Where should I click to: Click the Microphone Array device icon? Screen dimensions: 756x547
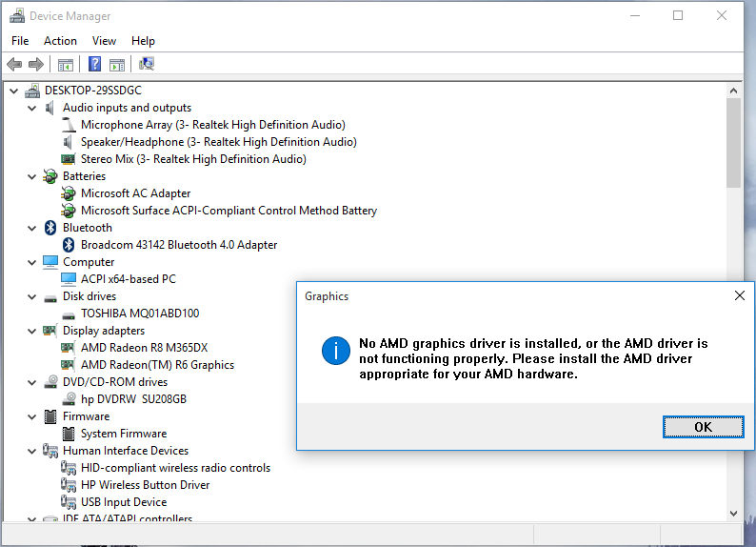click(69, 125)
